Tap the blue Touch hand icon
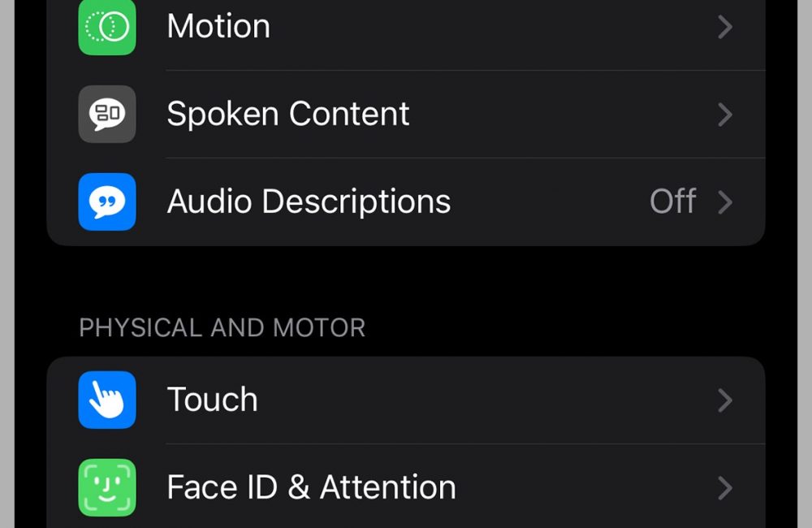 pos(107,400)
